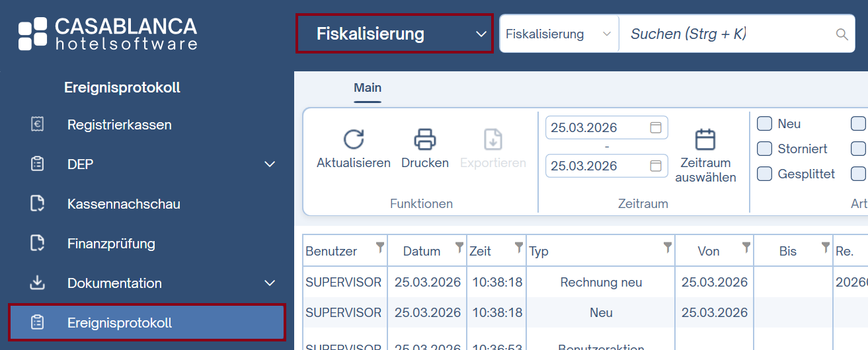Screen dimensions: 868x350
Task: Enable the Neu checkbox
Action: pos(764,123)
